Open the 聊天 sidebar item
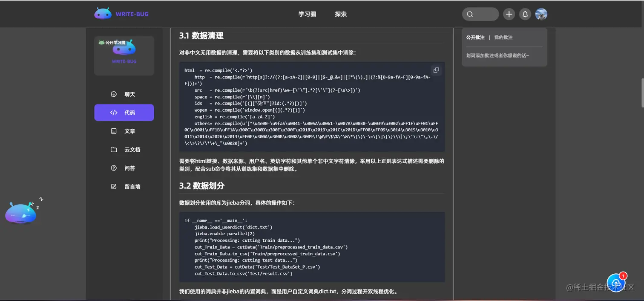Image resolution: width=644 pixels, height=301 pixels. pos(124,94)
